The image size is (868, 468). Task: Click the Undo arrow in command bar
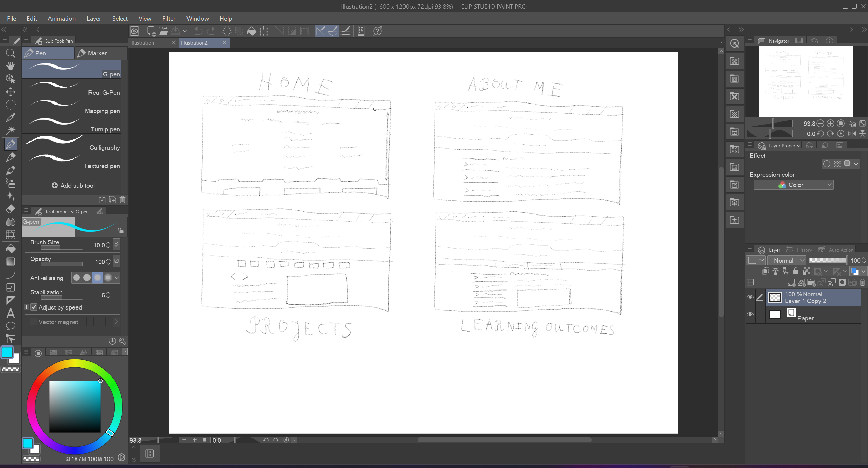[198, 31]
